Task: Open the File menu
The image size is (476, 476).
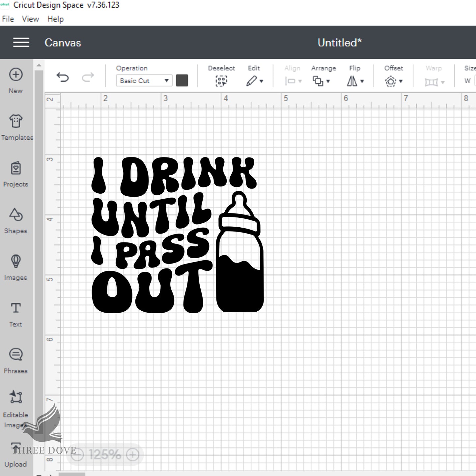Action: point(8,19)
